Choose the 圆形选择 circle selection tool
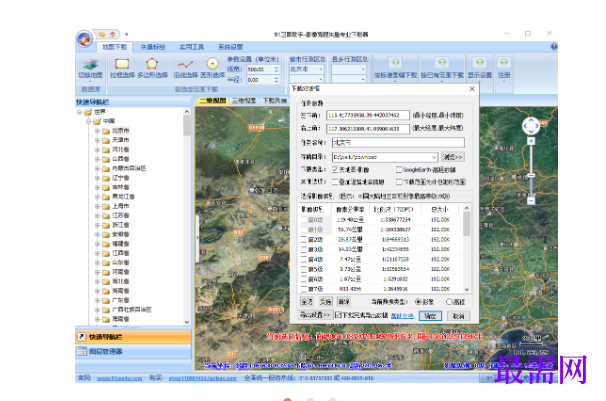 (213, 69)
